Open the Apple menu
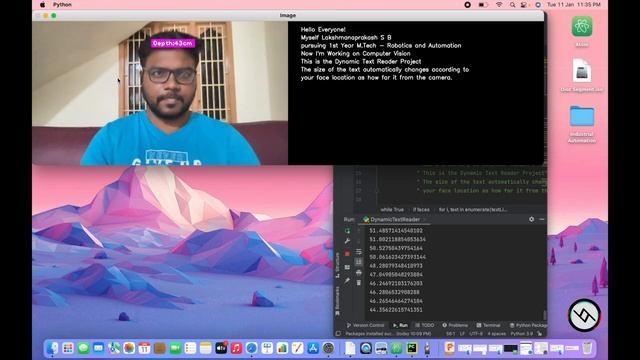The height and width of the screenshot is (360, 640). 42,4
